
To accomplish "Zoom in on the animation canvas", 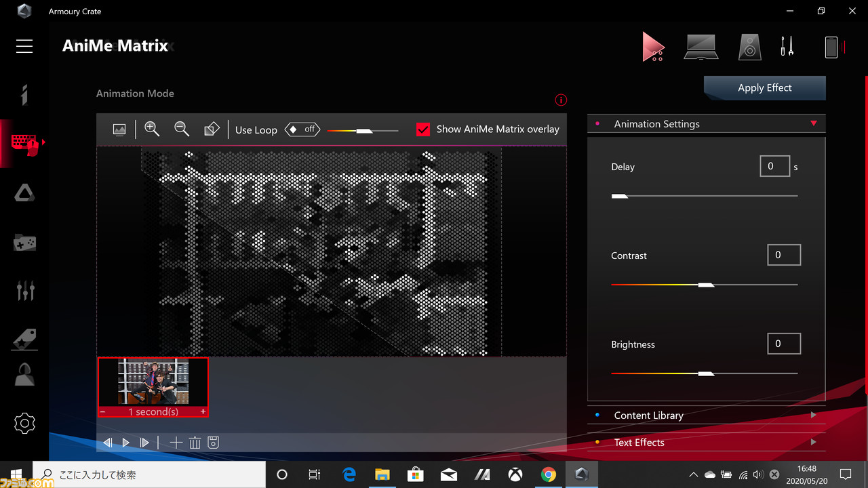I will point(152,129).
